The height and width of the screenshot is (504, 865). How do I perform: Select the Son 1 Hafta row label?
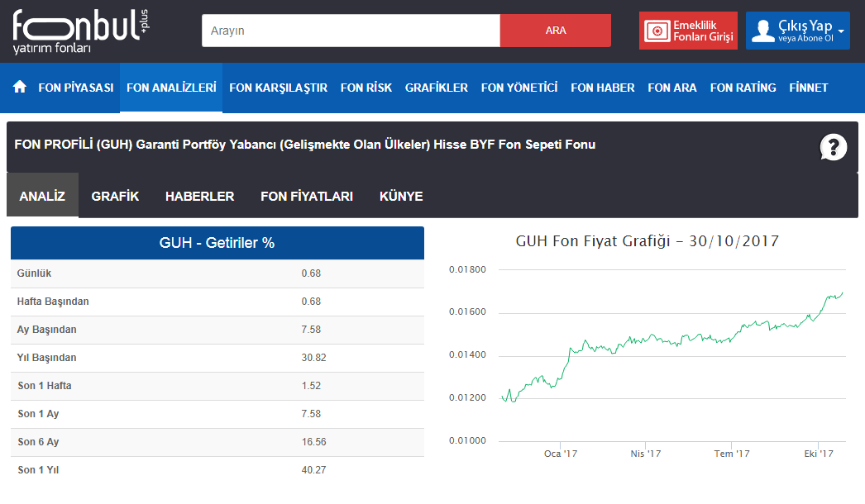tap(45, 386)
